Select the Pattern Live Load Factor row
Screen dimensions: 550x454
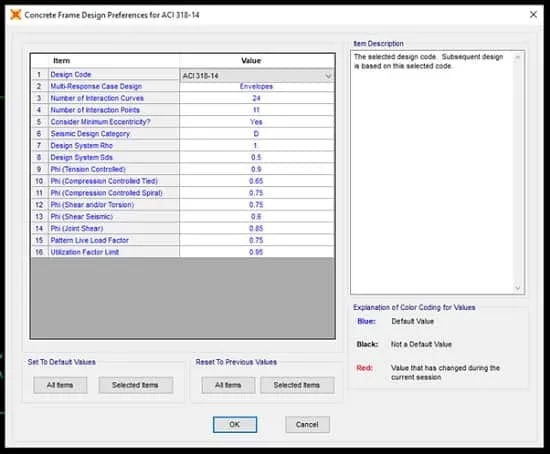pyautogui.click(x=183, y=240)
